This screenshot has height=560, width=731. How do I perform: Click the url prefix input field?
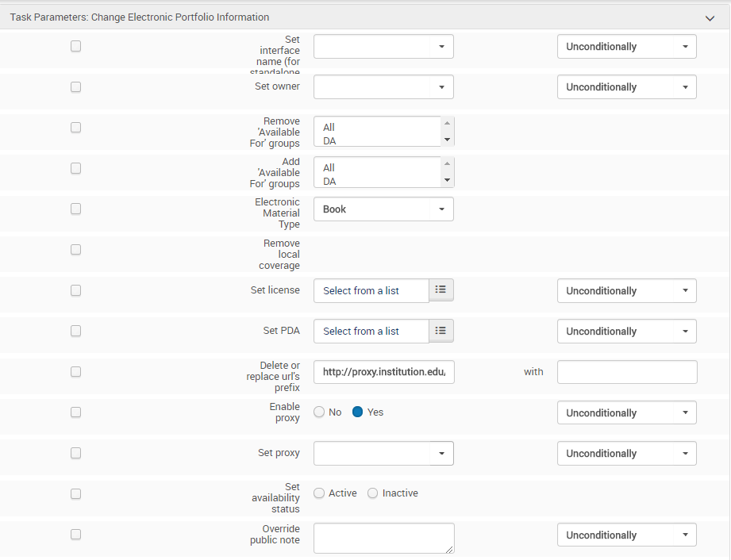[x=383, y=372]
